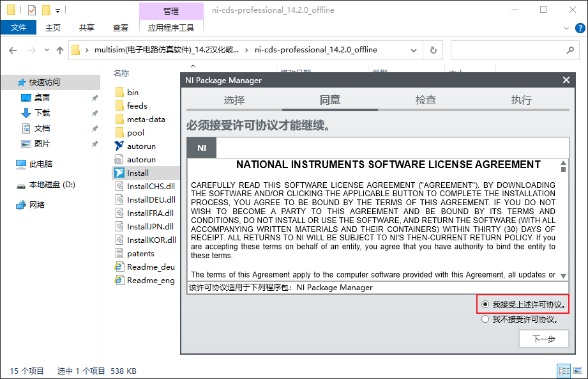Open Explorer help question mark icon

click(580, 28)
